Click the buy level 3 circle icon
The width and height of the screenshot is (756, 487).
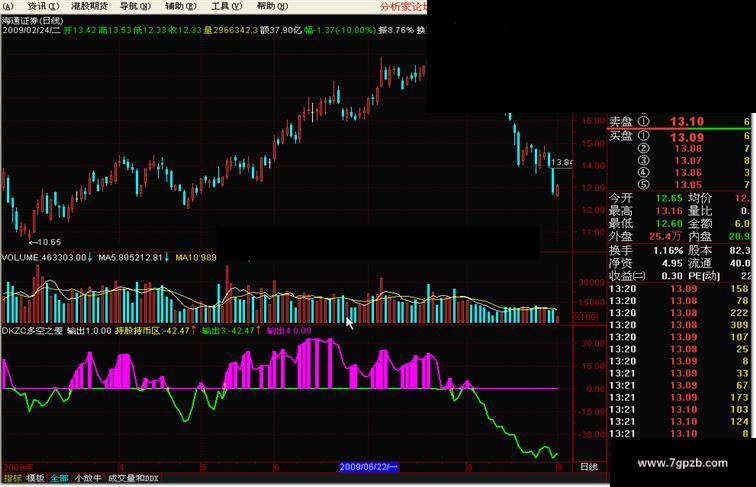tap(643, 161)
